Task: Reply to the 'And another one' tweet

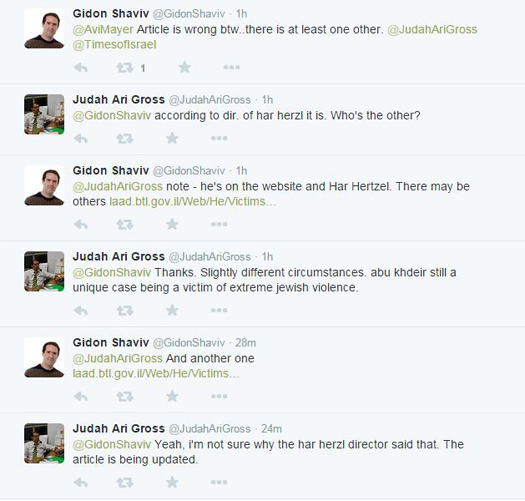Action: (x=81, y=397)
